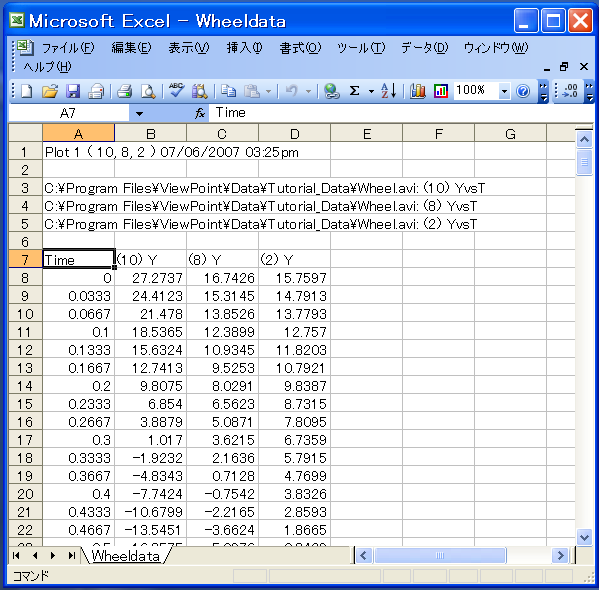The height and width of the screenshot is (590, 599).
Task: Select the Wheeldata sheet tab
Action: (x=126, y=556)
